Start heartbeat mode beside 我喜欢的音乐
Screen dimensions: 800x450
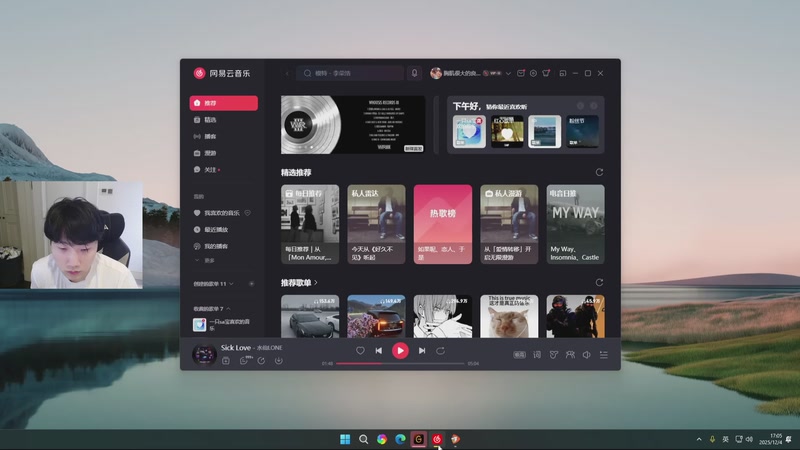point(248,213)
